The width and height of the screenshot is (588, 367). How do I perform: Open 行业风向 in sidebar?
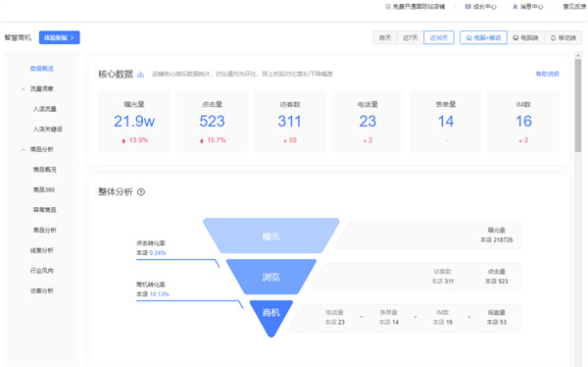point(41,271)
